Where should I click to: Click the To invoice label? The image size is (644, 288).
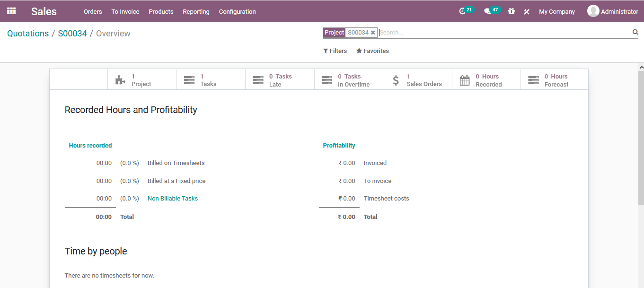click(x=378, y=181)
